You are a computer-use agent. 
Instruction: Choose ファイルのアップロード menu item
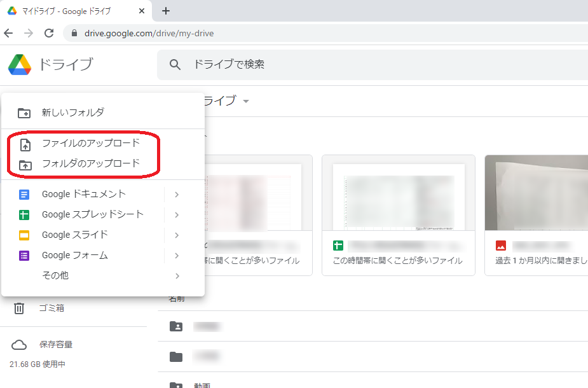103,143
